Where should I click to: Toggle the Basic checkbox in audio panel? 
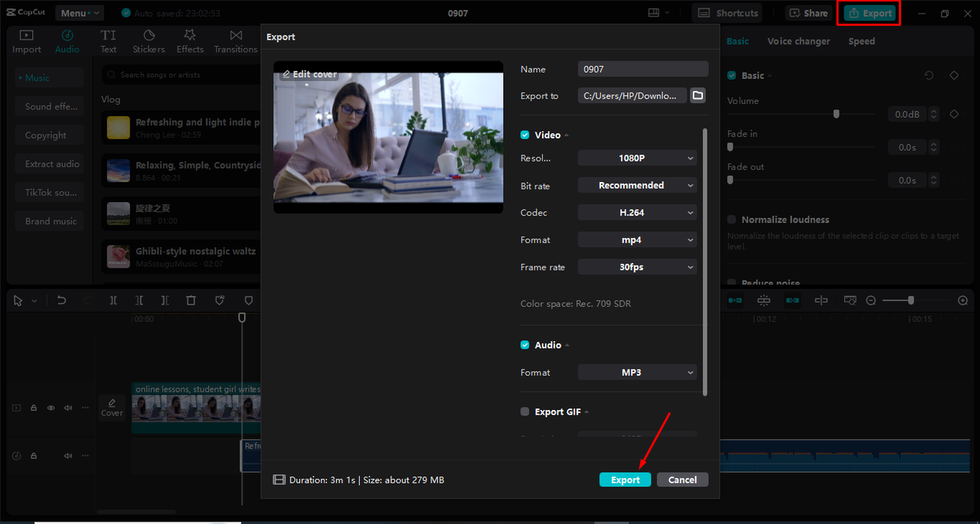732,76
